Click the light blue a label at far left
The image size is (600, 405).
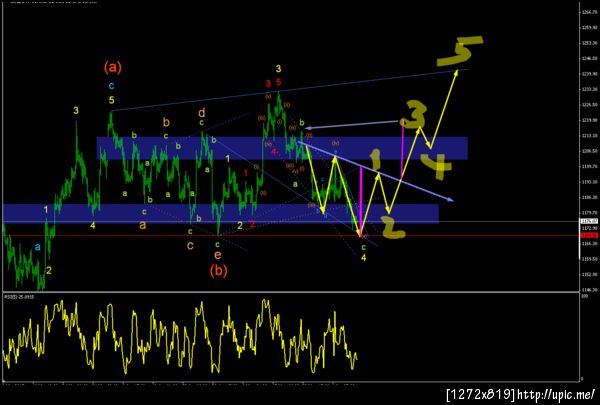click(x=38, y=247)
